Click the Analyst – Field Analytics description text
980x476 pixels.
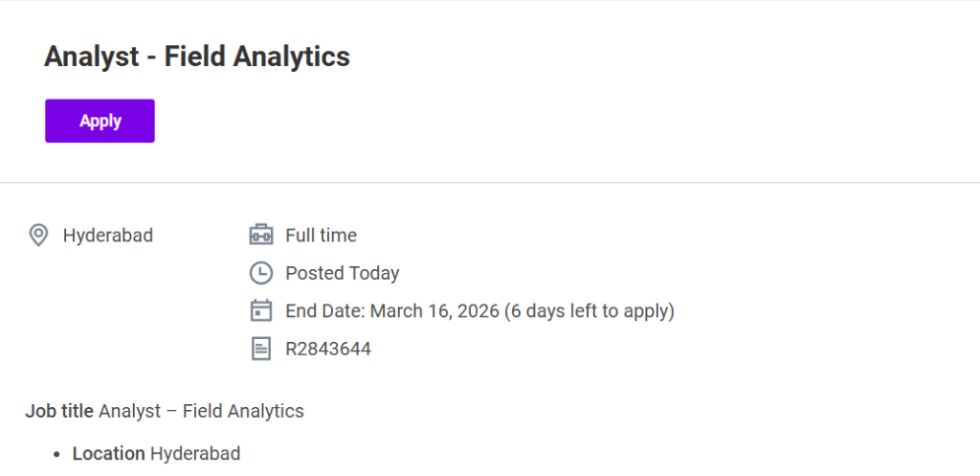pyautogui.click(x=201, y=411)
